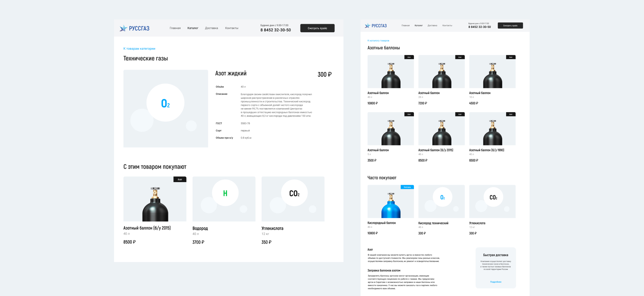Click the Кислород technical product title
Image resolution: width=644 pixels, height=296 pixels.
click(x=433, y=223)
